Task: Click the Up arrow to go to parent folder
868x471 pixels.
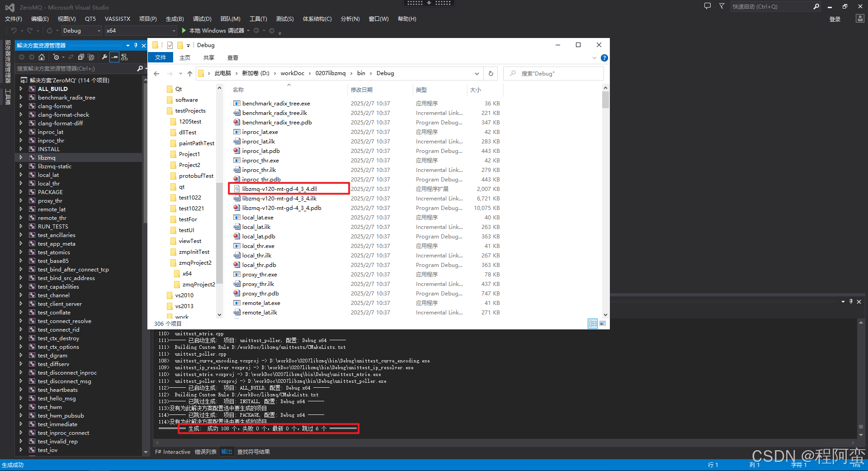Action: coord(189,73)
